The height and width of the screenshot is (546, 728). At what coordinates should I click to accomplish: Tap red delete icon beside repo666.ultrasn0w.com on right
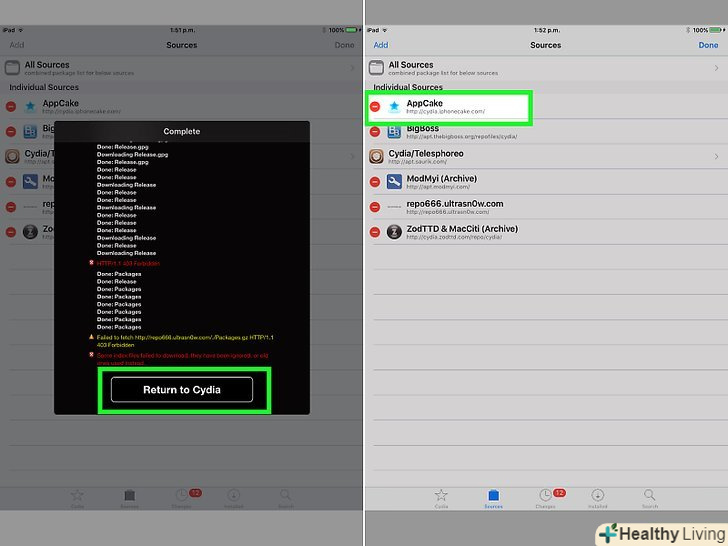[x=375, y=207]
